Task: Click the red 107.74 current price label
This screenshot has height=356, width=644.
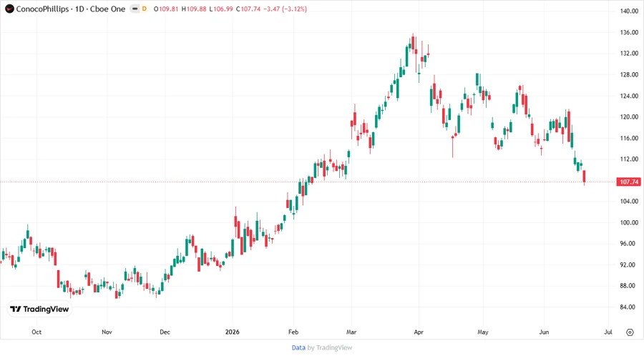Action: coord(629,182)
